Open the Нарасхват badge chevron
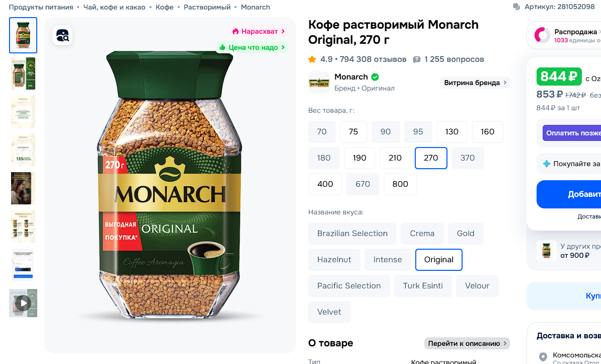601x364 pixels. (283, 31)
